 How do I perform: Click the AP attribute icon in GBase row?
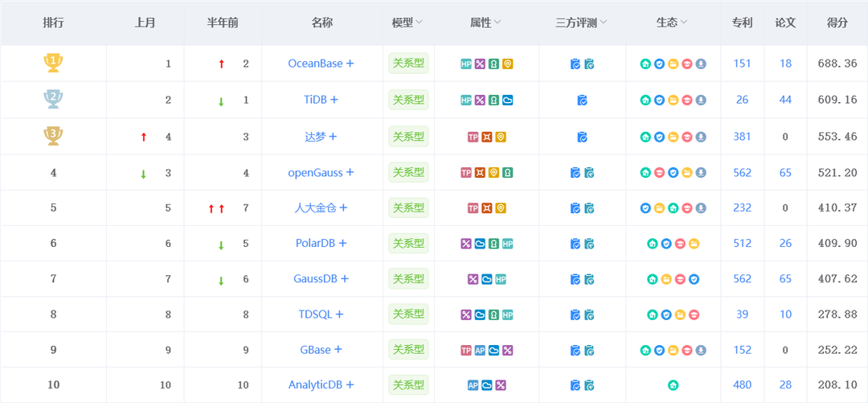480,351
